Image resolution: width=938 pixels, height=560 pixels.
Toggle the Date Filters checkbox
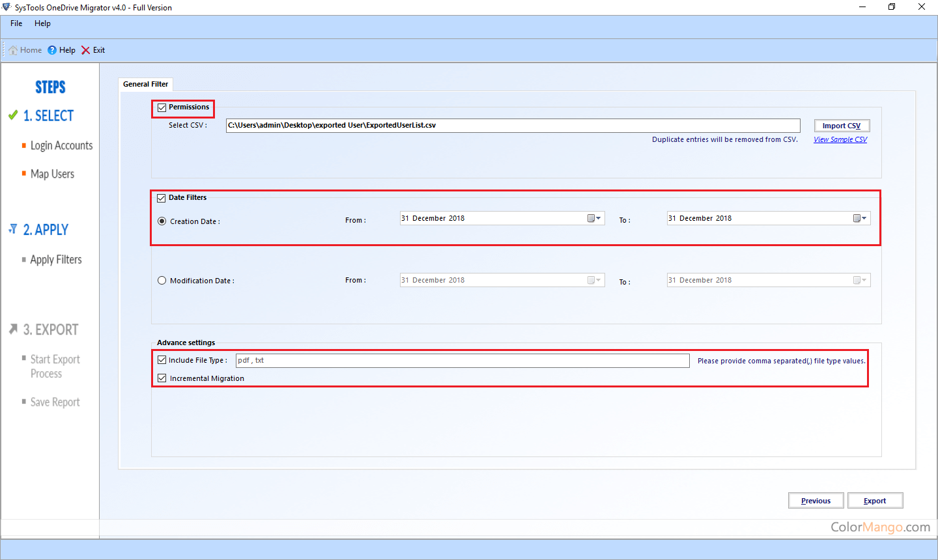[162, 198]
